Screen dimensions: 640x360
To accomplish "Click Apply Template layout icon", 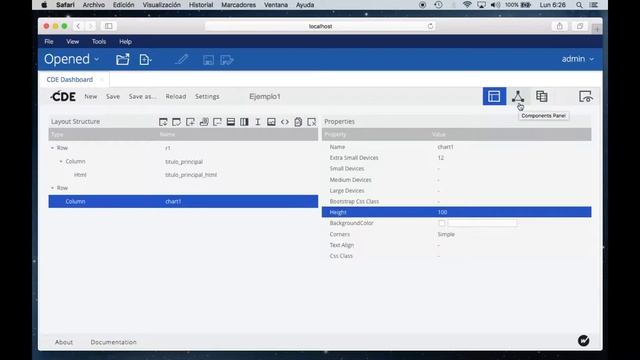I will (177, 122).
